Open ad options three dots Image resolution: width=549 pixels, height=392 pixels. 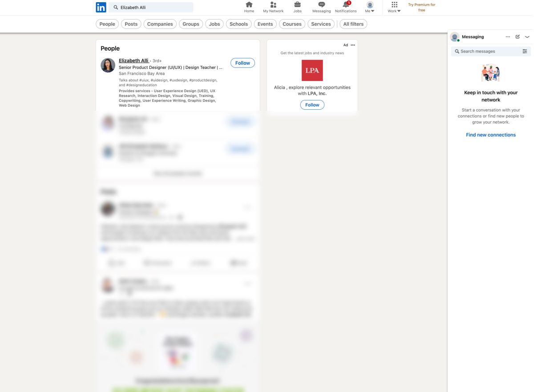coord(353,45)
